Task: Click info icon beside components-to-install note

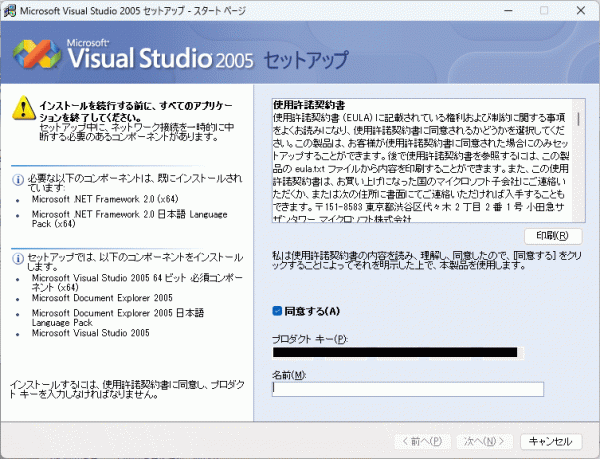Action: 18,259
